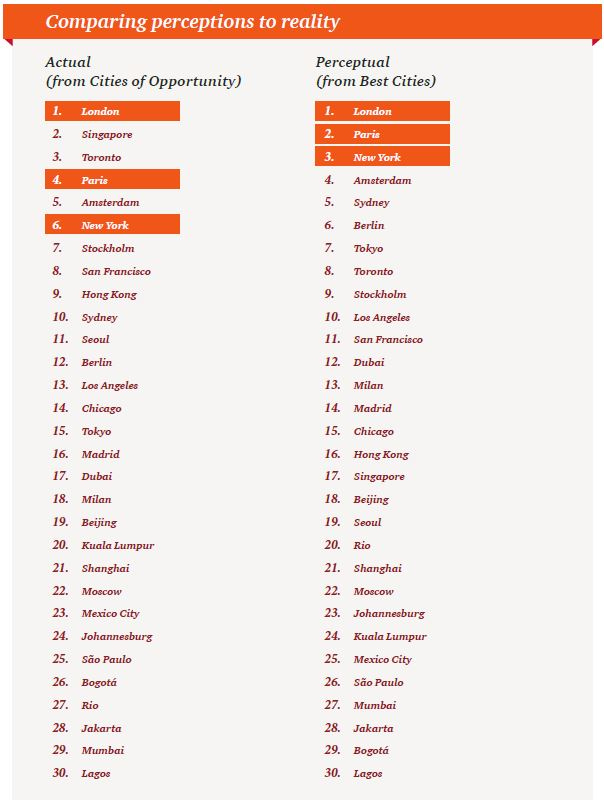Select the 'Actual (from Cities of Opportunity)' heading
Viewport: 604px width, 804px height.
(x=143, y=72)
